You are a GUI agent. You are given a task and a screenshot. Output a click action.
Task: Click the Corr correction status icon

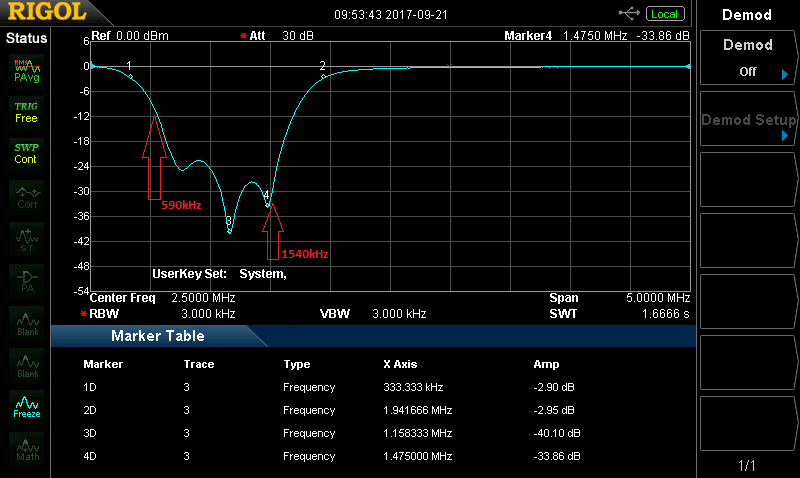26,196
